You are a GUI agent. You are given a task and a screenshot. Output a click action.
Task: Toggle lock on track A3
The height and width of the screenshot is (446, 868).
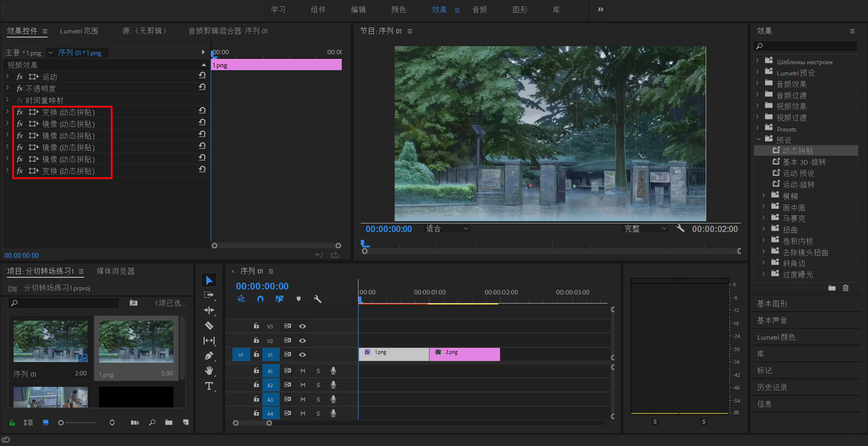click(x=256, y=399)
